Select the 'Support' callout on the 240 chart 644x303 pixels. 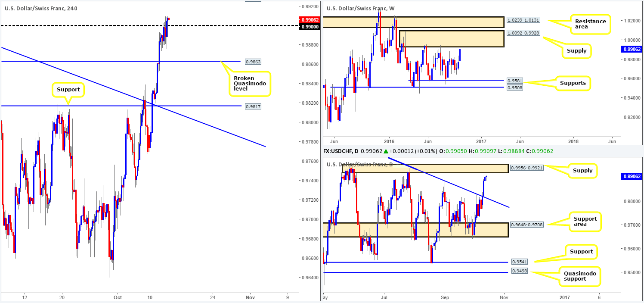pyautogui.click(x=68, y=90)
